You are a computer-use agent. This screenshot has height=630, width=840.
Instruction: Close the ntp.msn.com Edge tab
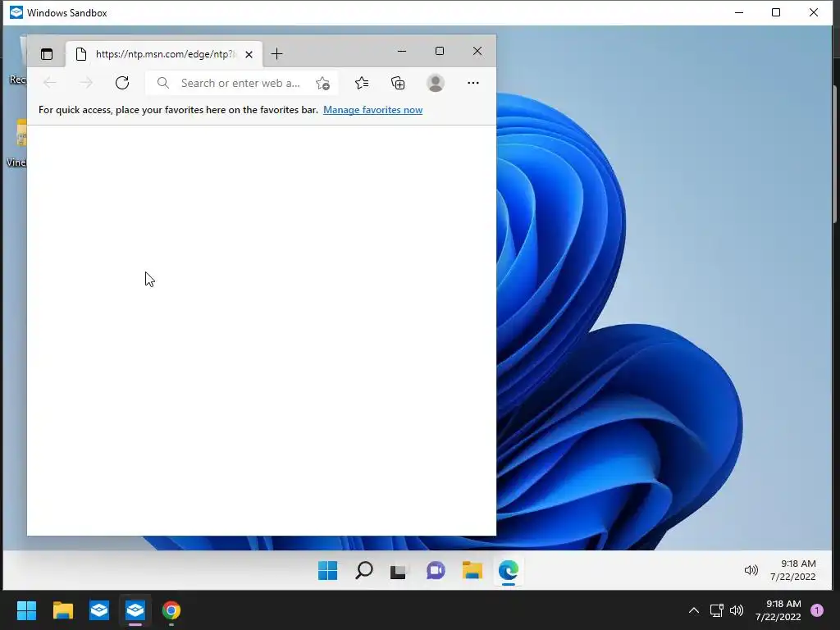249,54
